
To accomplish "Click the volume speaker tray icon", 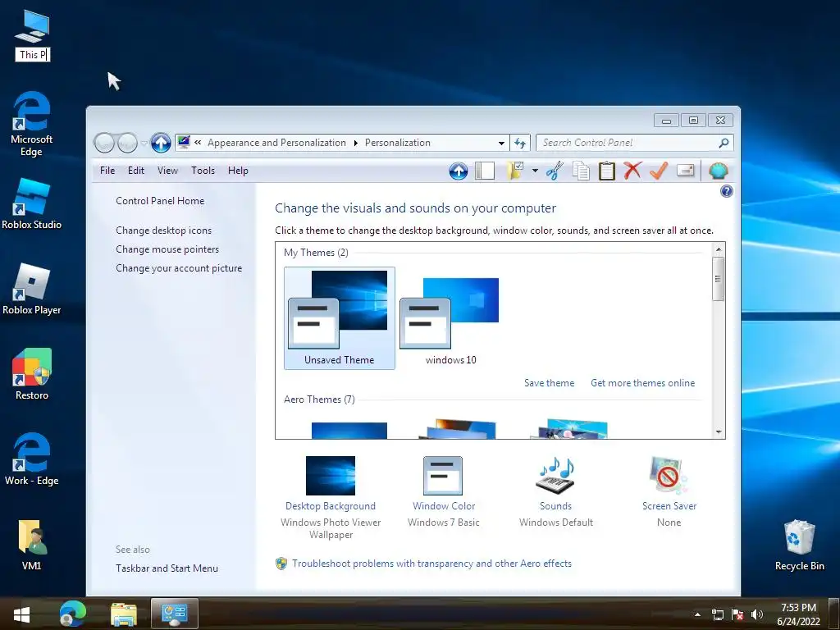I will pos(756,614).
